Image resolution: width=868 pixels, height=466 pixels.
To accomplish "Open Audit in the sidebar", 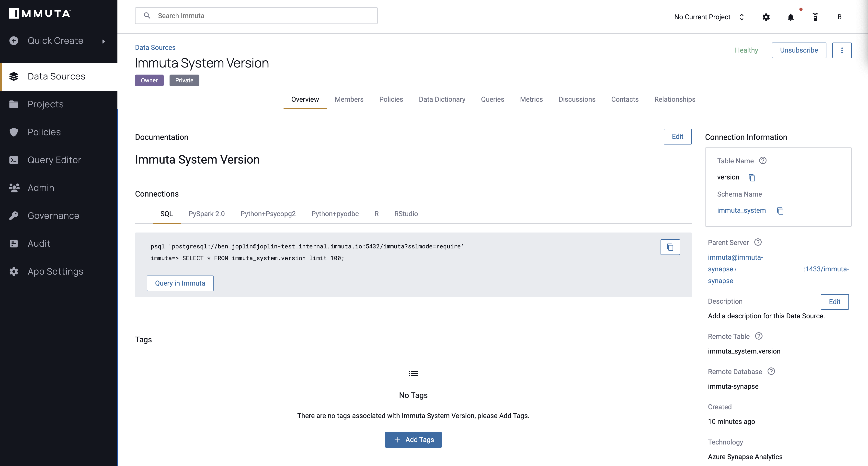I will 59,244.
